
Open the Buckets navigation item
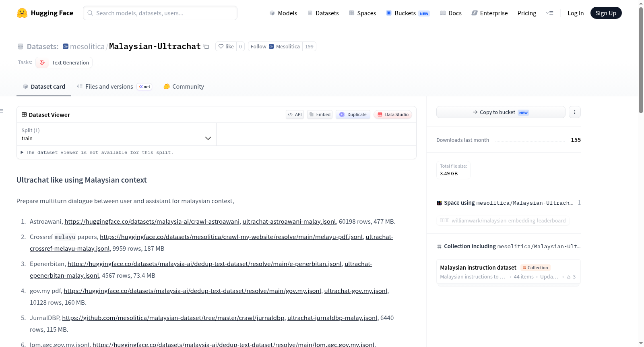(408, 13)
